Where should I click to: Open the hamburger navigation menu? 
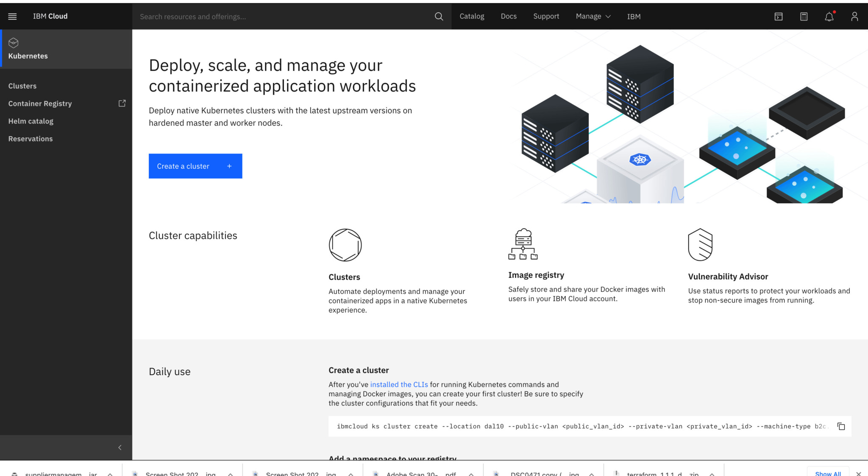12,16
